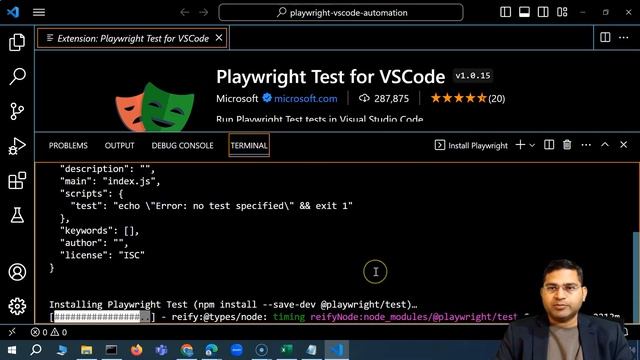Image resolution: width=640 pixels, height=360 pixels.
Task: Select the Install Playwright terminal task
Action: [x=471, y=145]
